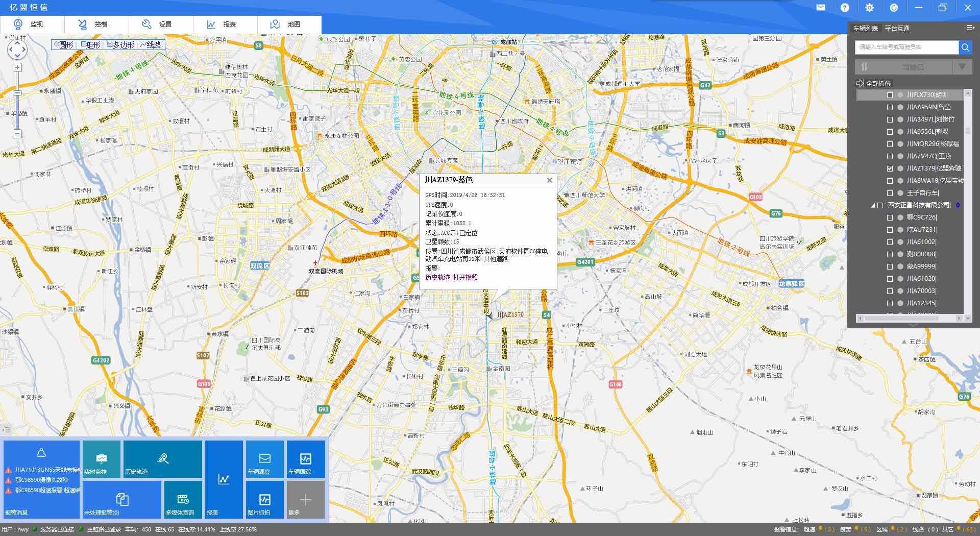Check the 川A3497L vehicle checkbox
The height and width of the screenshot is (536, 980).
pos(890,119)
